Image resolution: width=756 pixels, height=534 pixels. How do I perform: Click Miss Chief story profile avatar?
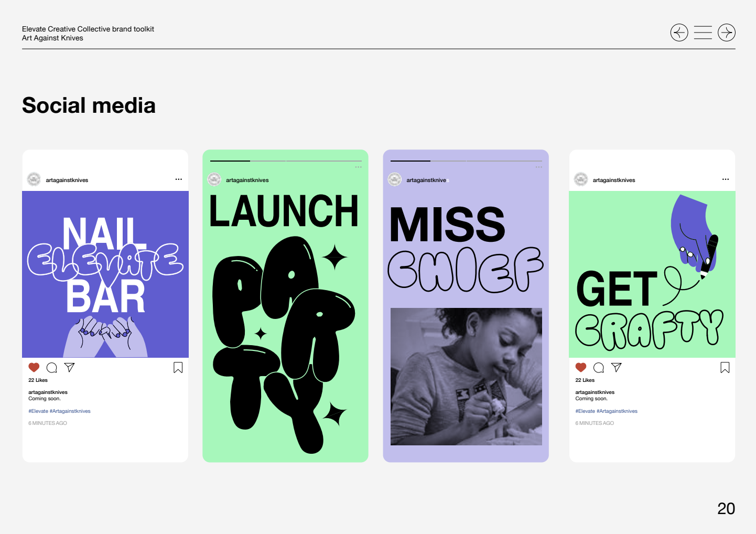395,179
